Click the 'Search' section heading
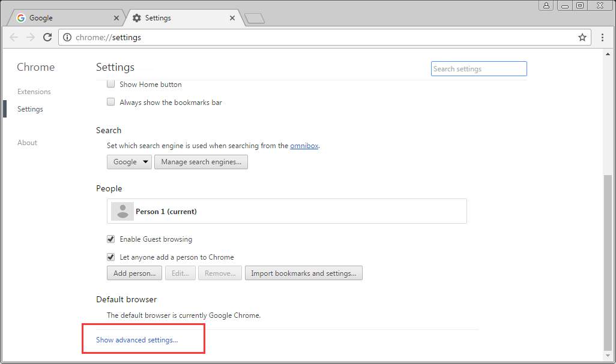 (109, 130)
